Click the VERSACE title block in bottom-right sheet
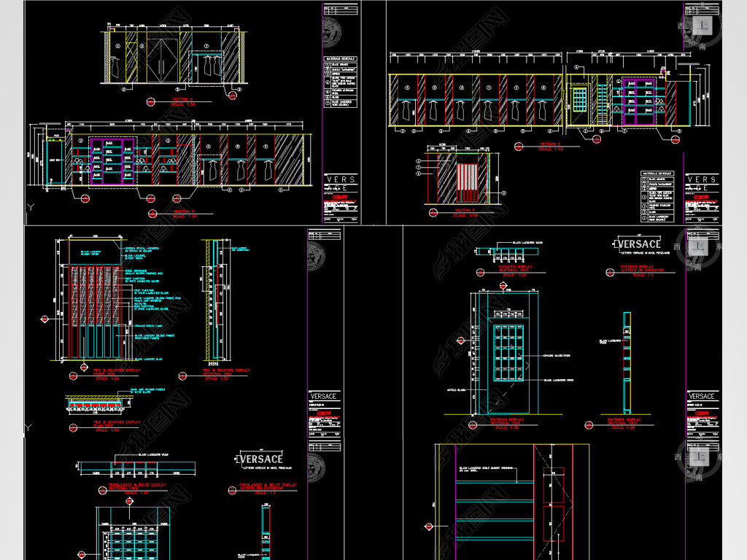The height and width of the screenshot is (560, 747). (x=701, y=397)
